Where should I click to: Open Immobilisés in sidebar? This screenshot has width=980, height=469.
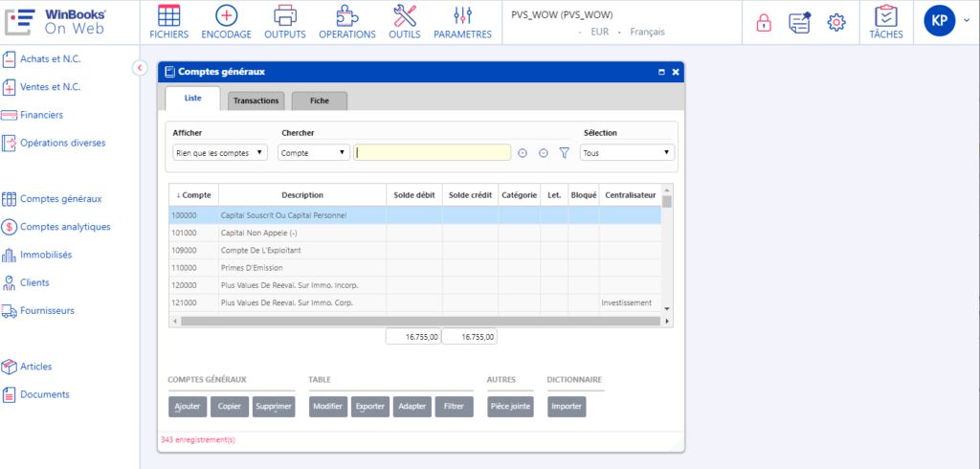37,256
